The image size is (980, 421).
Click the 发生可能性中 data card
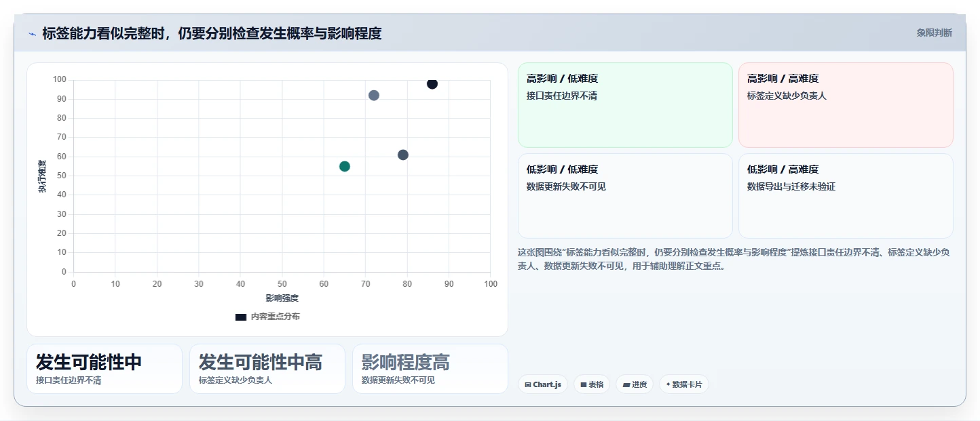click(105, 369)
